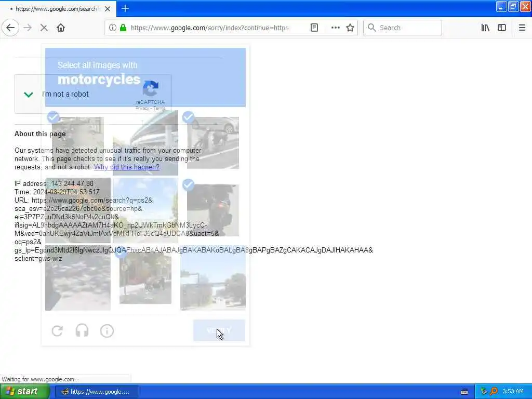Screen dimensions: 532x399
Task: Switch to the google.com taskbar button
Action: point(96,392)
